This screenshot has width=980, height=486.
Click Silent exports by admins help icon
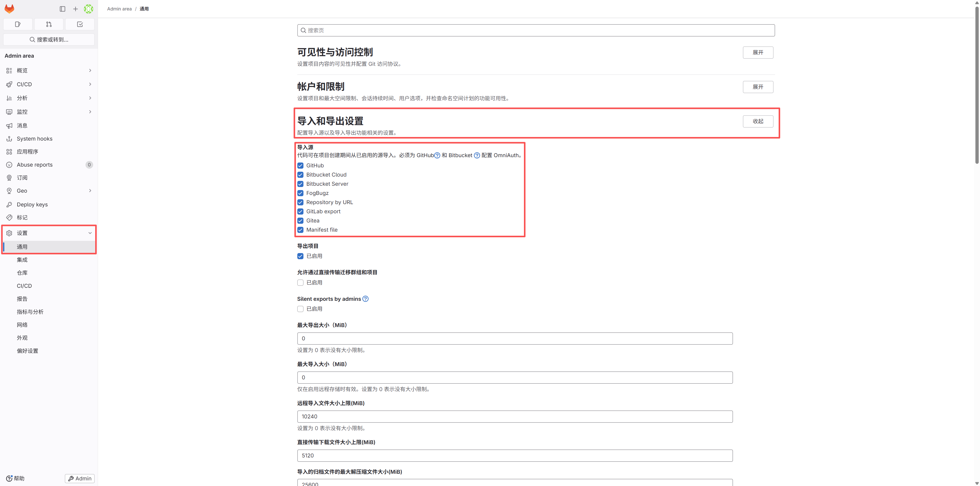pyautogui.click(x=365, y=299)
